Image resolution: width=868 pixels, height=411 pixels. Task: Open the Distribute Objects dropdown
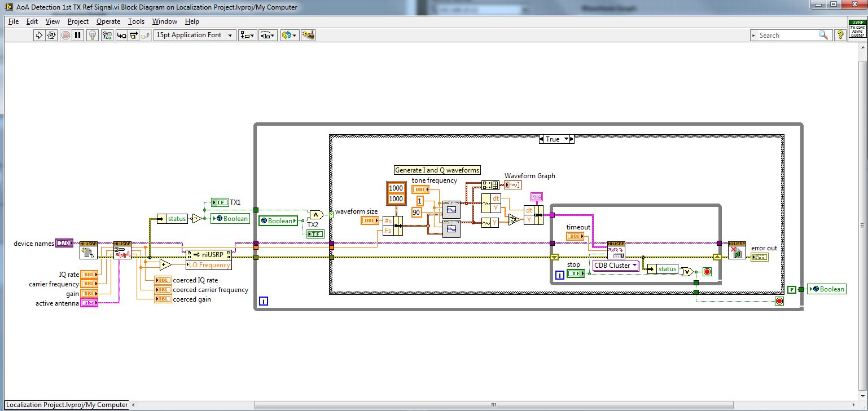[x=268, y=35]
